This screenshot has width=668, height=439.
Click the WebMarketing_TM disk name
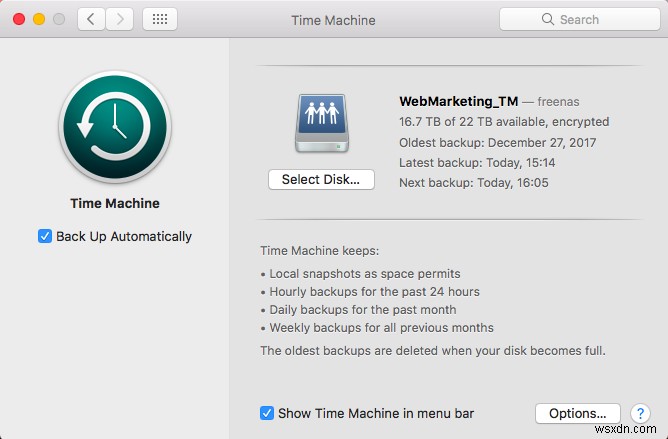coord(459,101)
